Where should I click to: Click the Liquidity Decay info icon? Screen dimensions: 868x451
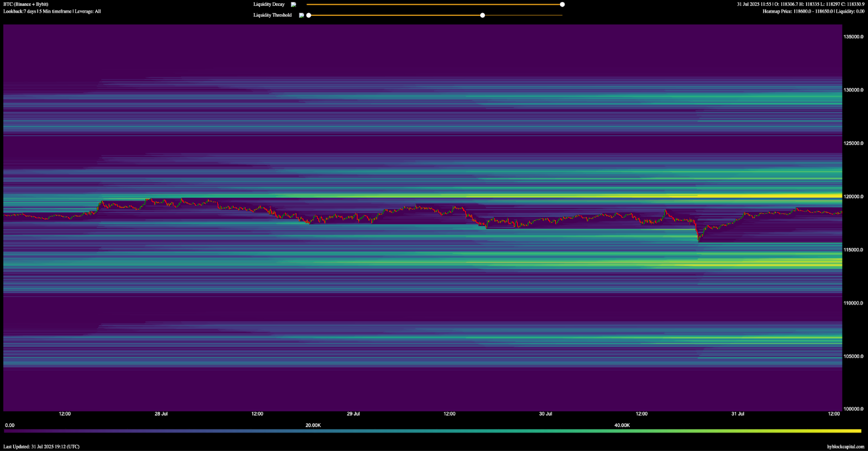pyautogui.click(x=293, y=4)
